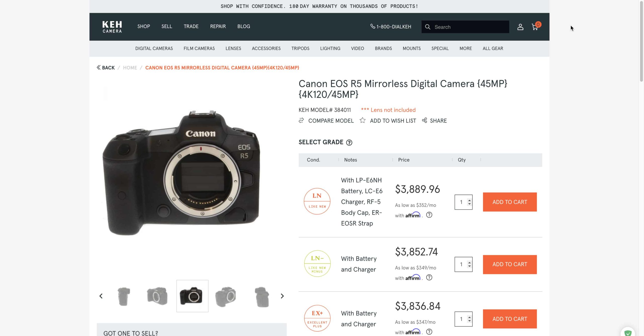This screenshot has width=644, height=336.
Task: Open the LENSES category menu
Action: click(233, 48)
